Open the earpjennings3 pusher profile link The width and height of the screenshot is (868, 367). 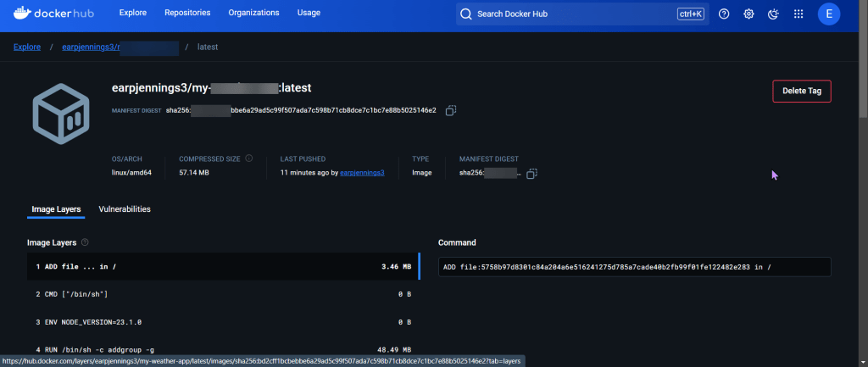pos(362,173)
